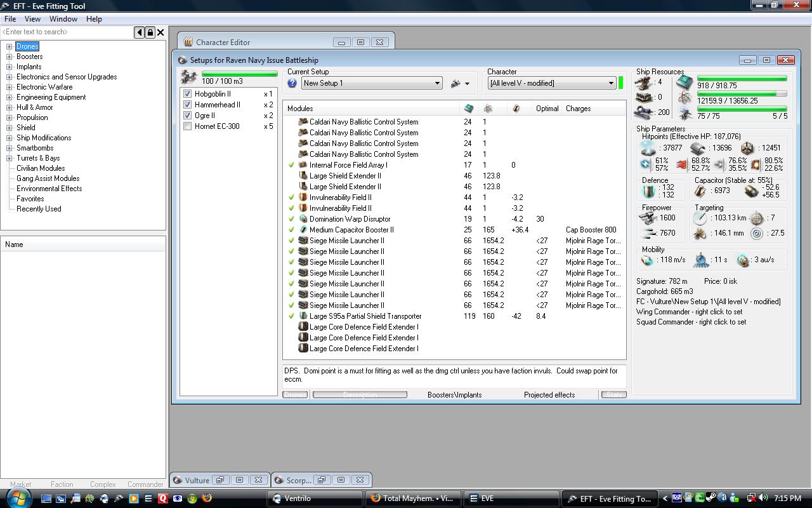Click the lock icon beside the search box
The image size is (812, 508).
150,32
